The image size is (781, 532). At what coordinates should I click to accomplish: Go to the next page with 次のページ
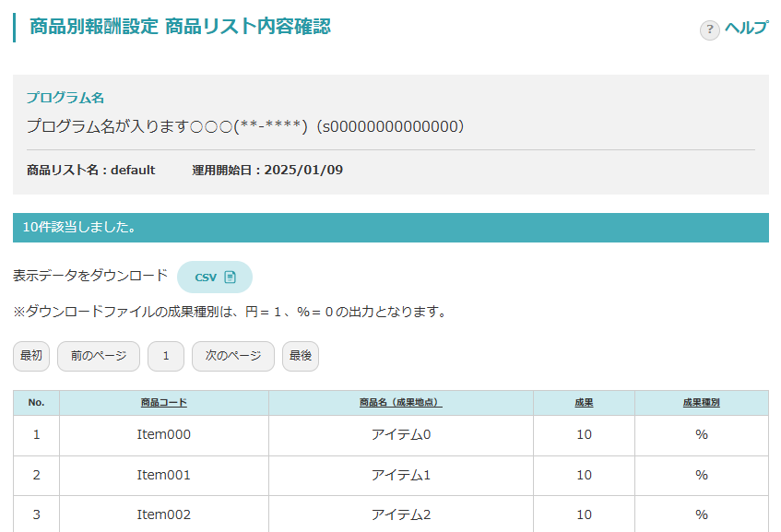click(x=232, y=356)
